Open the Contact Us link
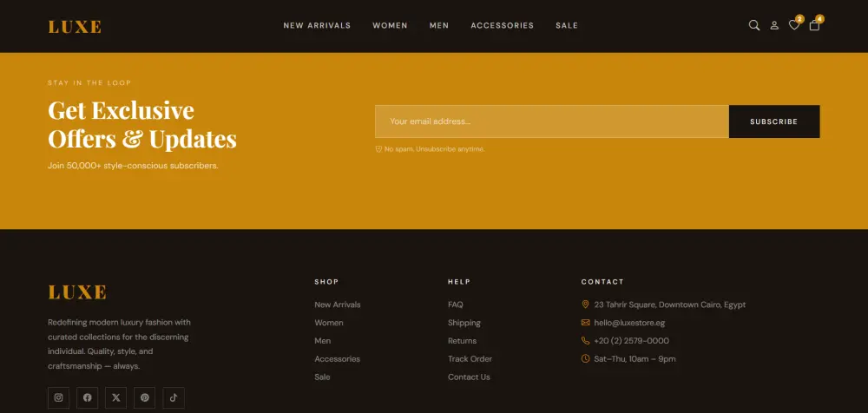This screenshot has width=868, height=413. pos(469,377)
